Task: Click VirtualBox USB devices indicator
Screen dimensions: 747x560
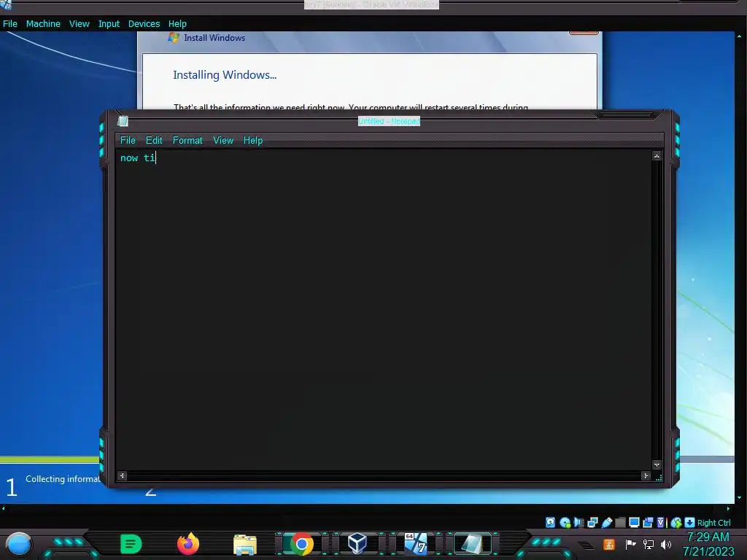Action: pos(606,523)
